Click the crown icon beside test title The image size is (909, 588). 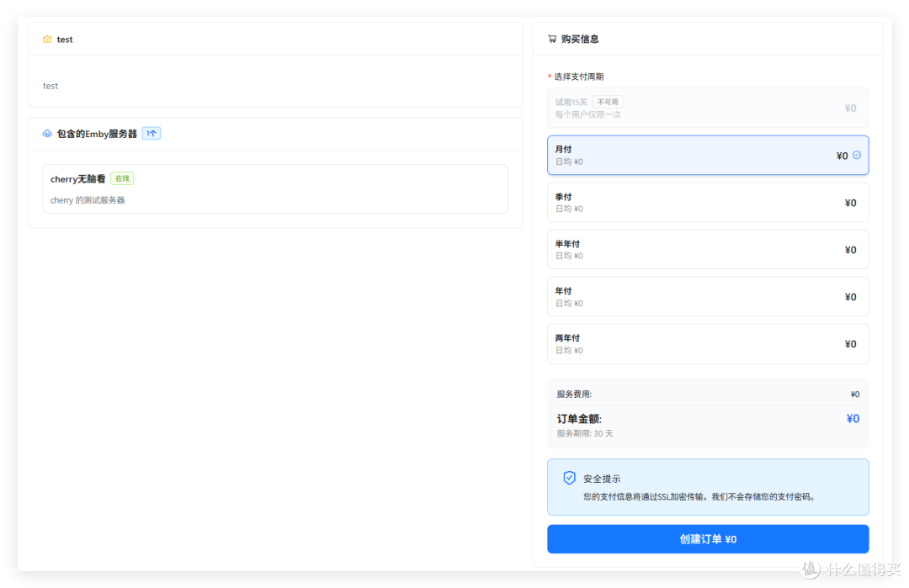pyautogui.click(x=47, y=40)
